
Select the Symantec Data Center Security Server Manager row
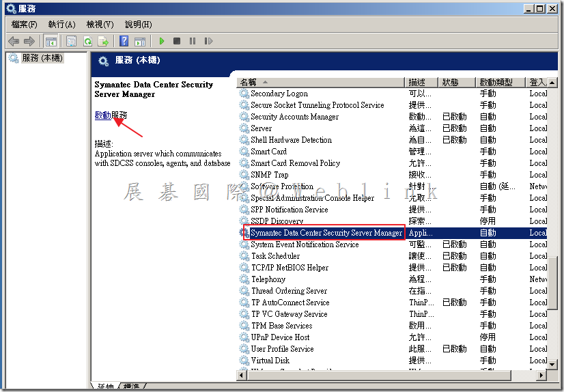326,233
